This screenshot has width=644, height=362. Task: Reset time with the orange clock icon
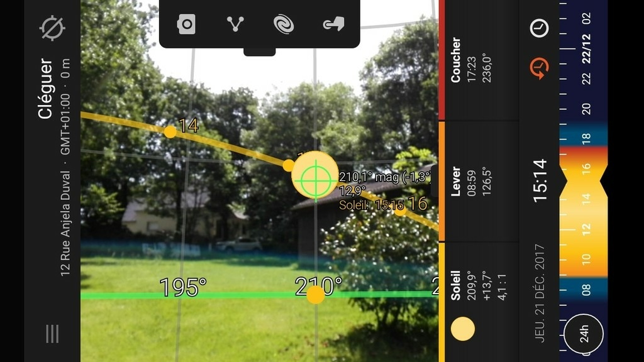[539, 68]
